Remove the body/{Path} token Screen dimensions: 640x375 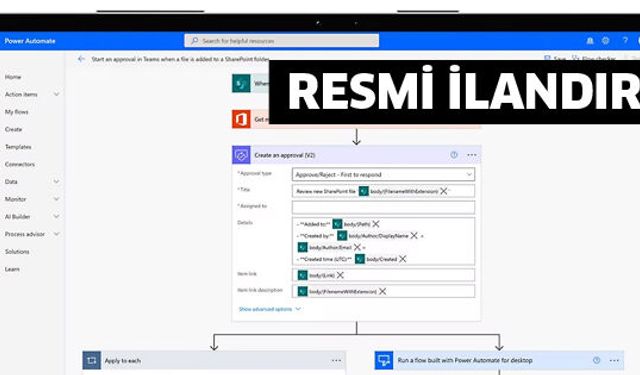pyautogui.click(x=376, y=224)
